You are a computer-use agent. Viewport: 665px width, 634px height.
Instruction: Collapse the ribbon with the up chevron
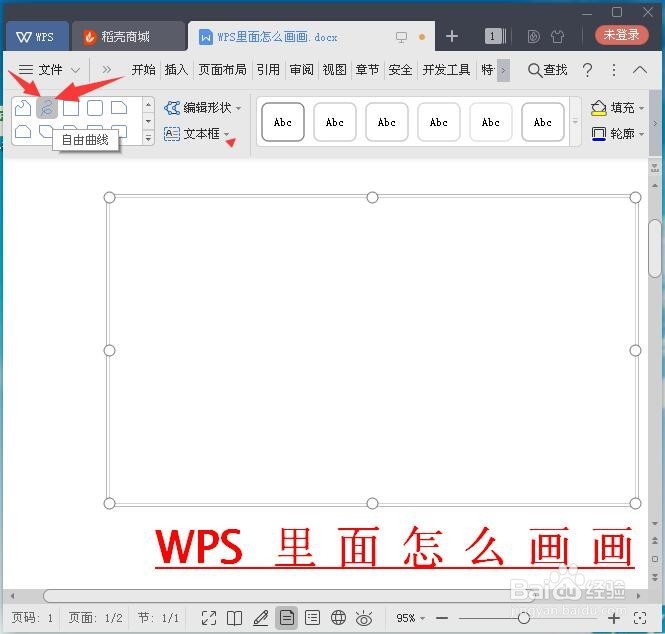(x=640, y=70)
